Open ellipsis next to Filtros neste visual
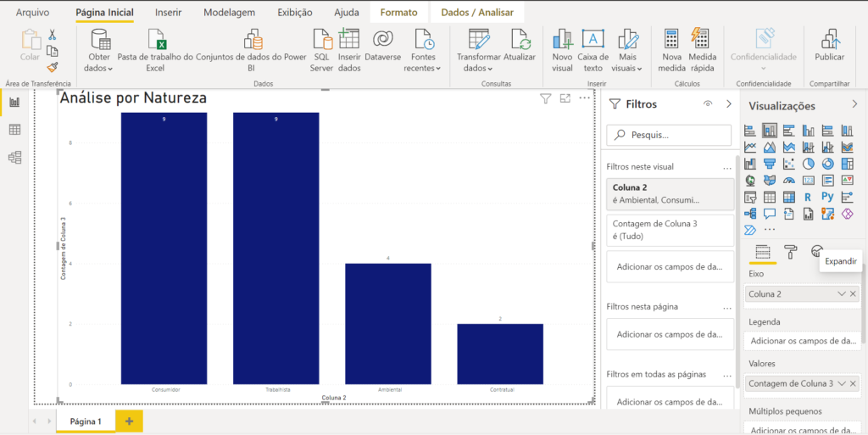The image size is (868, 435). [726, 167]
